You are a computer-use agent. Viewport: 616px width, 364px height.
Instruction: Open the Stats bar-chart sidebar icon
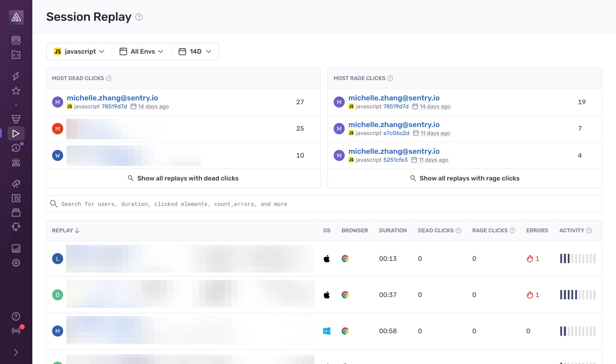[16, 248]
